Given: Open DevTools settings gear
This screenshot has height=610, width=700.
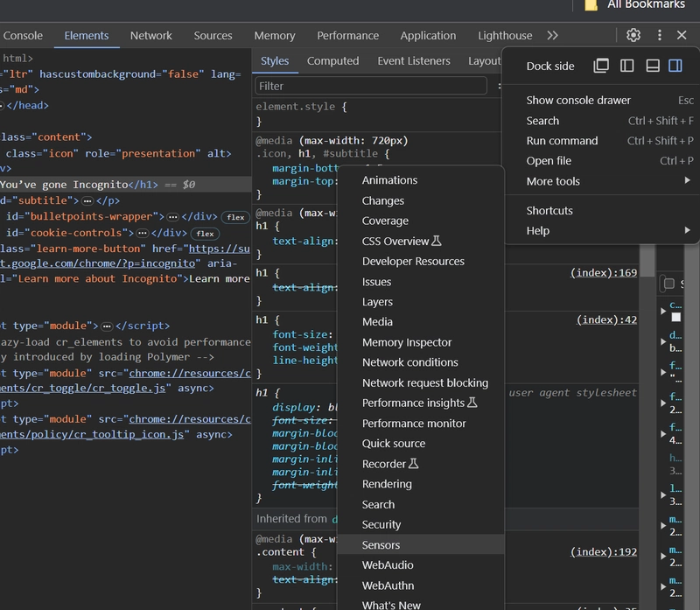Looking at the screenshot, I should [x=633, y=35].
